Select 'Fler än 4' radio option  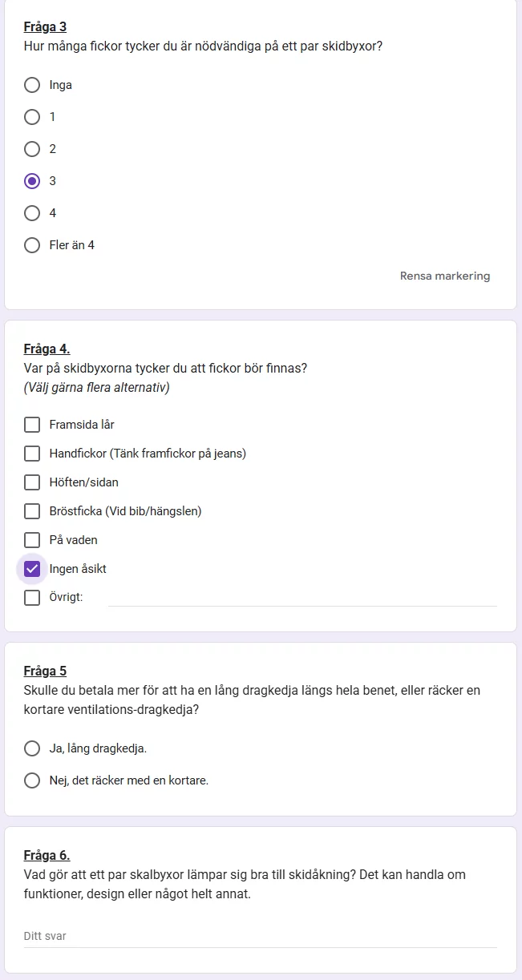point(32,245)
